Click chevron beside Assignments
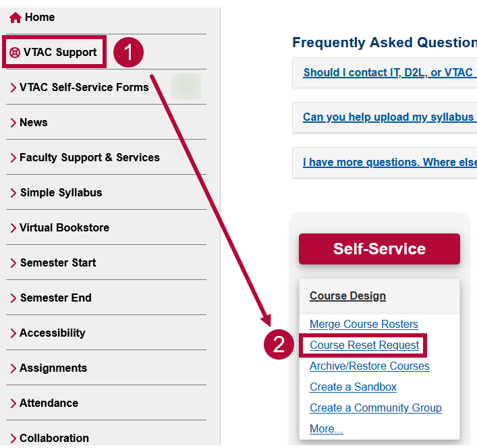This screenshot has width=477, height=448. (13, 368)
